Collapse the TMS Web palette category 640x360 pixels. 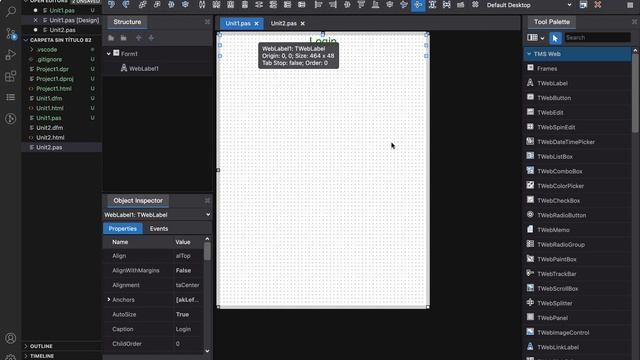click(529, 54)
